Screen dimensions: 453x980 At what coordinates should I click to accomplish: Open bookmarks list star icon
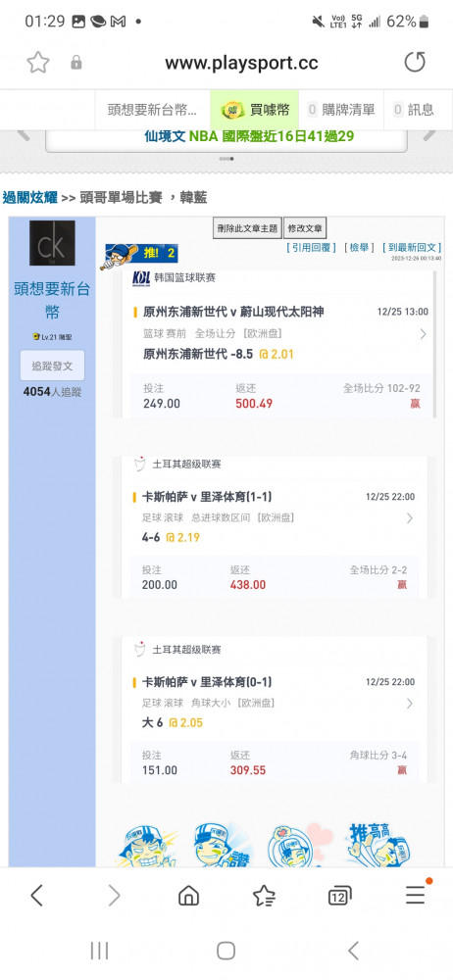264,896
